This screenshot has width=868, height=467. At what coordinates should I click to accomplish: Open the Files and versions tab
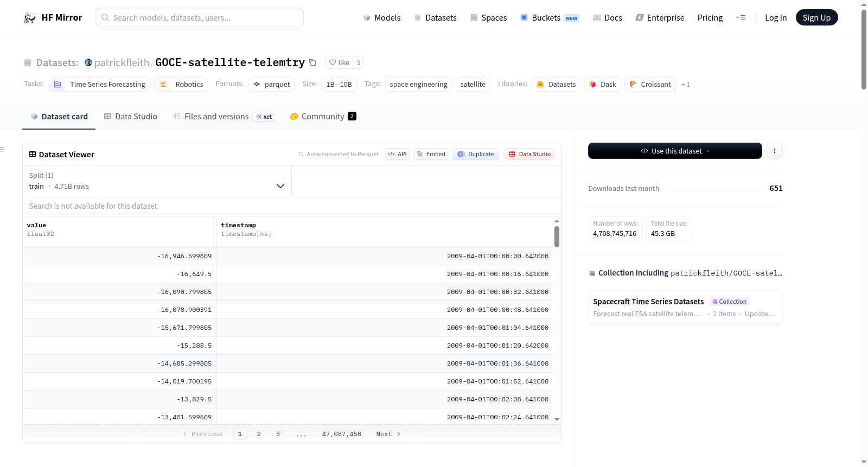pos(224,117)
